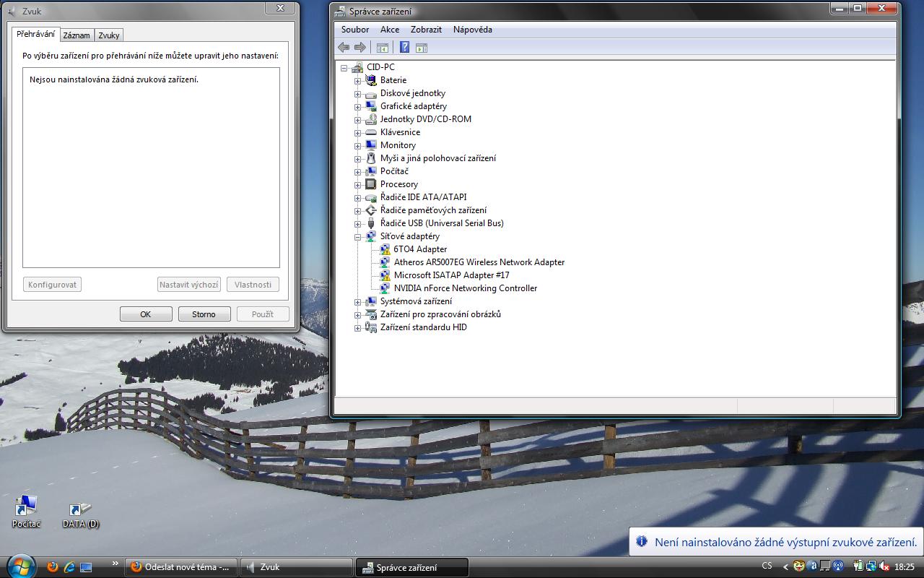
Task: Expand the Grafické adaptéry node
Action: tap(357, 106)
